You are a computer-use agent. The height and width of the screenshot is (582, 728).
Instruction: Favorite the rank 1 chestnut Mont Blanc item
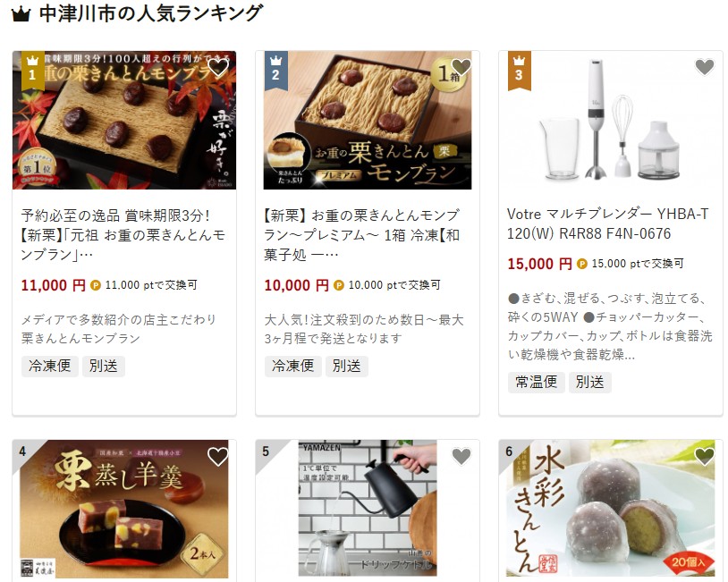217,68
